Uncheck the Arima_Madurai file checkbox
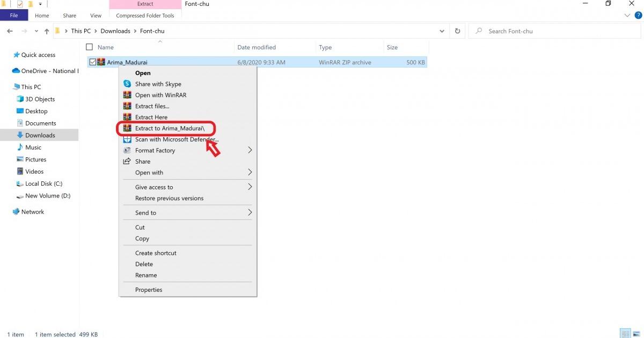This screenshot has width=644, height=338. (91, 62)
